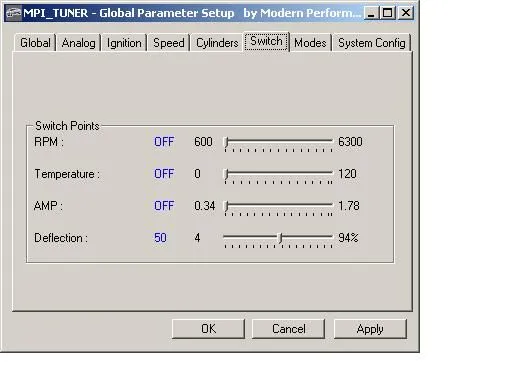This screenshot has width=512, height=384.
Task: Click the AMP OFF value
Action: point(164,206)
